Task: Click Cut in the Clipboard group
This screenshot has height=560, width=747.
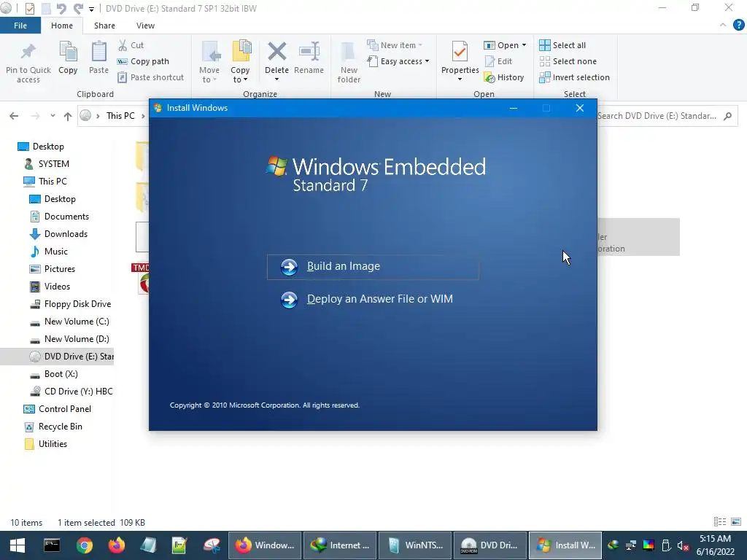Action: point(131,45)
